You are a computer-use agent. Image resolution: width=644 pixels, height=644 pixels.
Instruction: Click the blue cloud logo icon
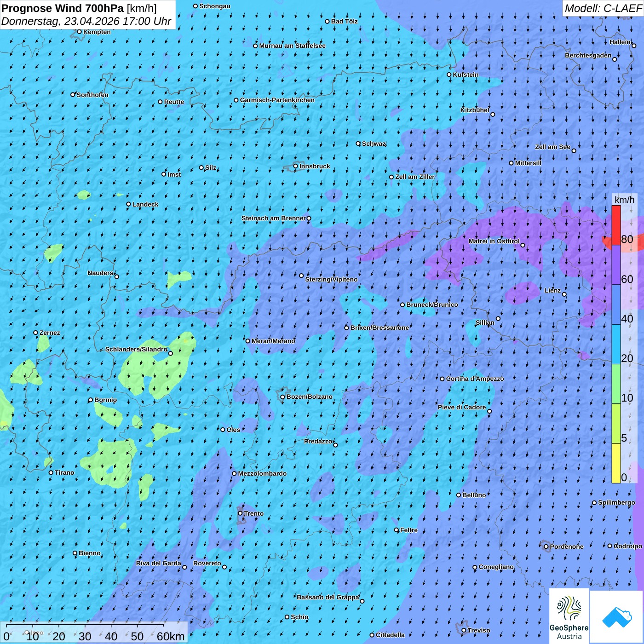617,617
